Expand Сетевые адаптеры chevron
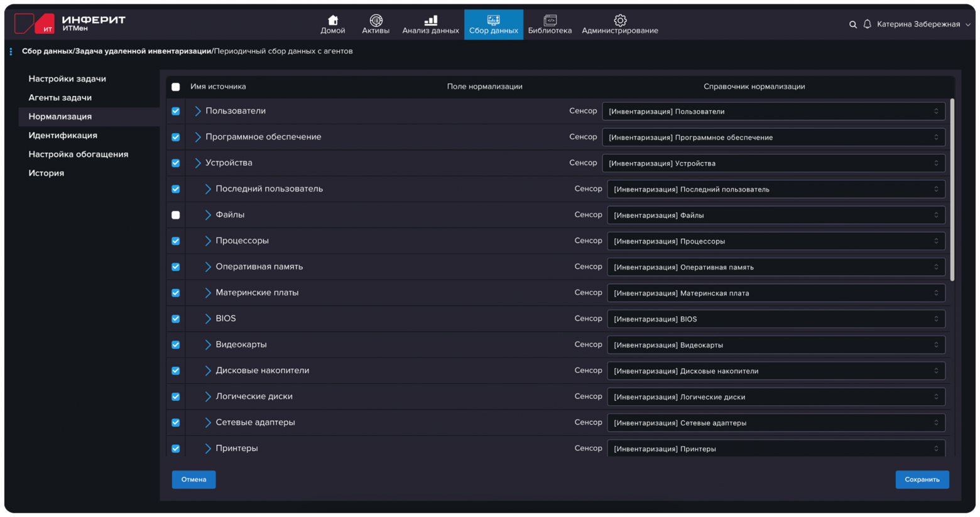Screen dimensions: 980x517 [207, 423]
